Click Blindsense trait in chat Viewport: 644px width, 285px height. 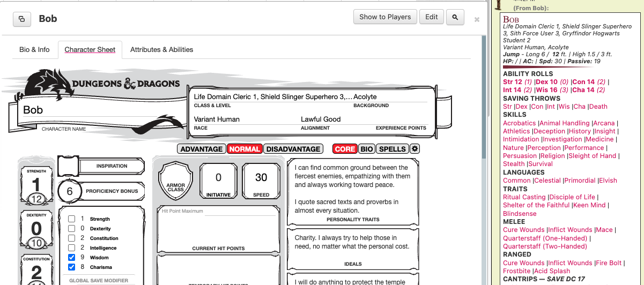coord(521,214)
